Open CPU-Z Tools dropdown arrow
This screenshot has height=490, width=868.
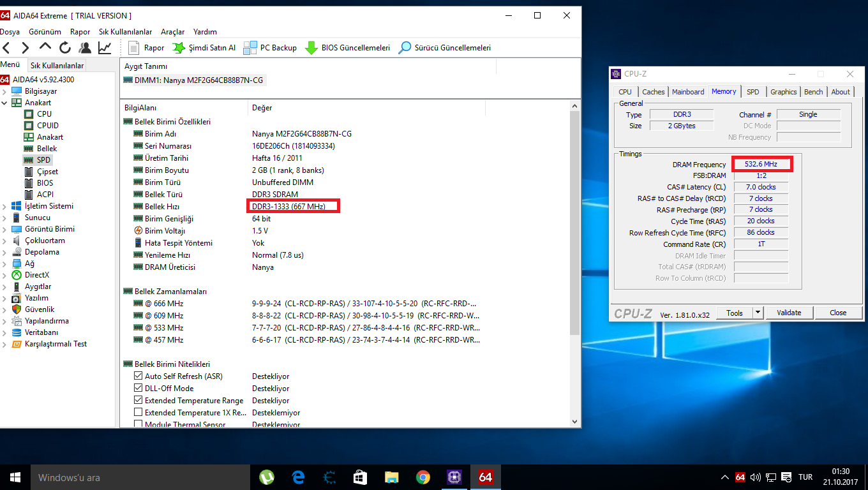click(x=758, y=313)
